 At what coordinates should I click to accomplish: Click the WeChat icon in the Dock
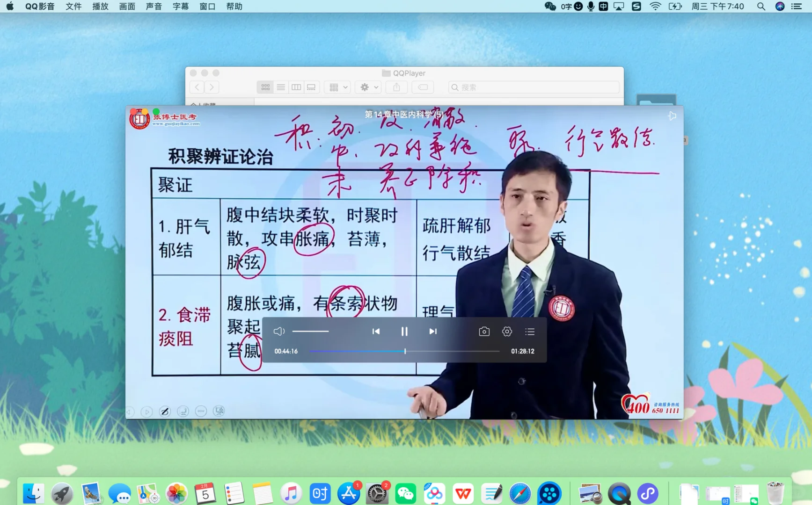coord(406,493)
